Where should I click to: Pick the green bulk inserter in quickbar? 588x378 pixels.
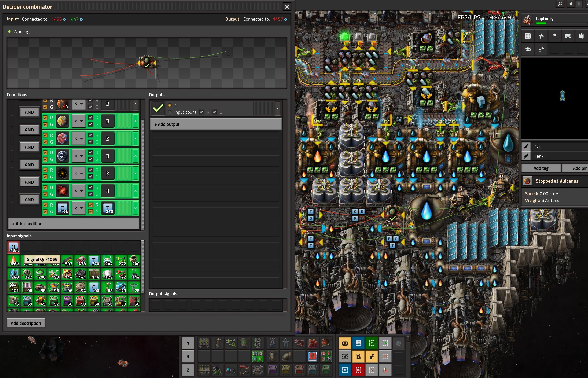[231, 343]
